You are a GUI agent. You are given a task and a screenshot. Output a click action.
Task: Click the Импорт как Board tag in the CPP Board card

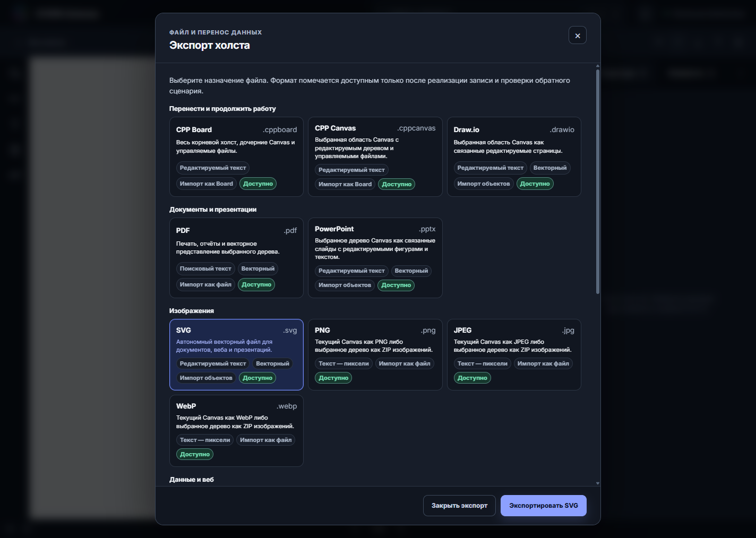207,184
